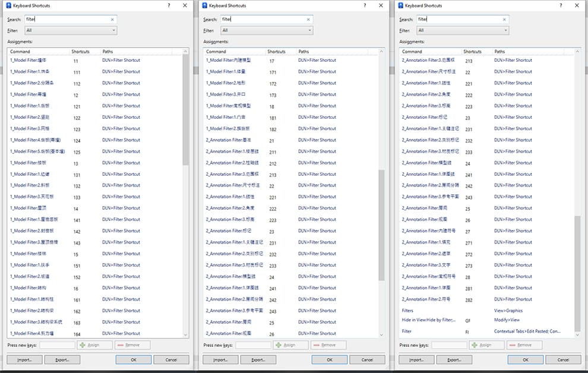Click the app icon in the left dialog's title bar
Image resolution: width=588 pixels, height=373 pixels.
pyautogui.click(x=9, y=5)
